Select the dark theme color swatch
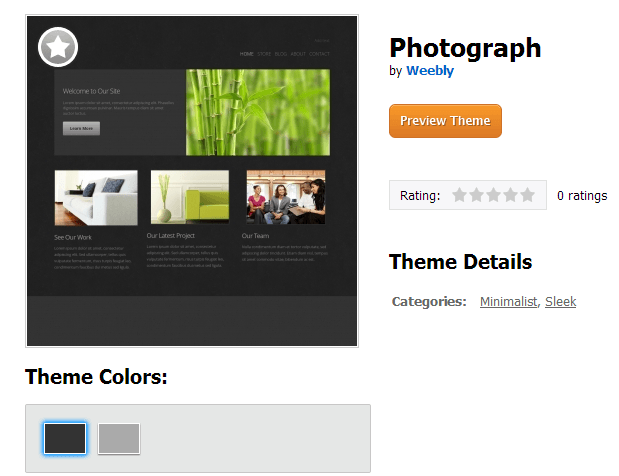Viewport: 619px width, 476px height. (65, 439)
